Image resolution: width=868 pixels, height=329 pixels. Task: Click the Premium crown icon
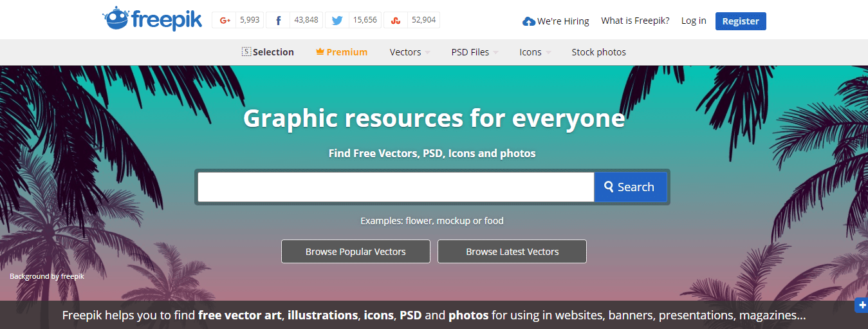coord(320,52)
